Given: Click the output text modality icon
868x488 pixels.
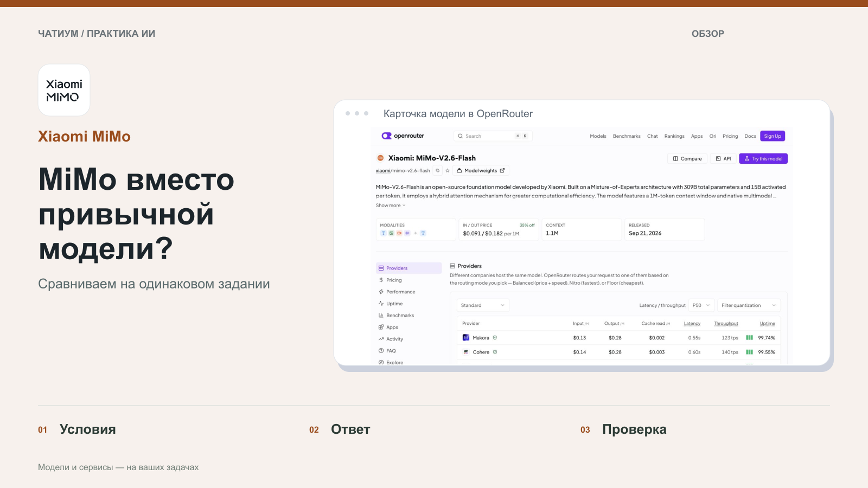Looking at the screenshot, I should click(x=423, y=233).
